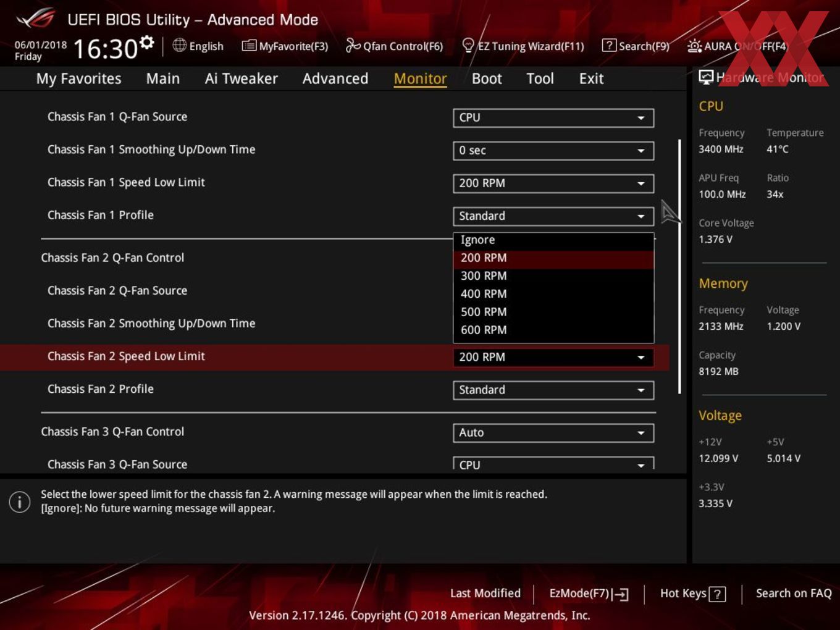Switch to the Tool tab
Screen dimensions: 840x630
pos(540,78)
